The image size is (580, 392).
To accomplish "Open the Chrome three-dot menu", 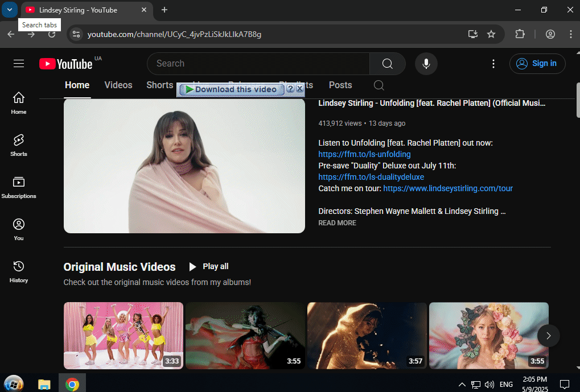I will (x=571, y=34).
